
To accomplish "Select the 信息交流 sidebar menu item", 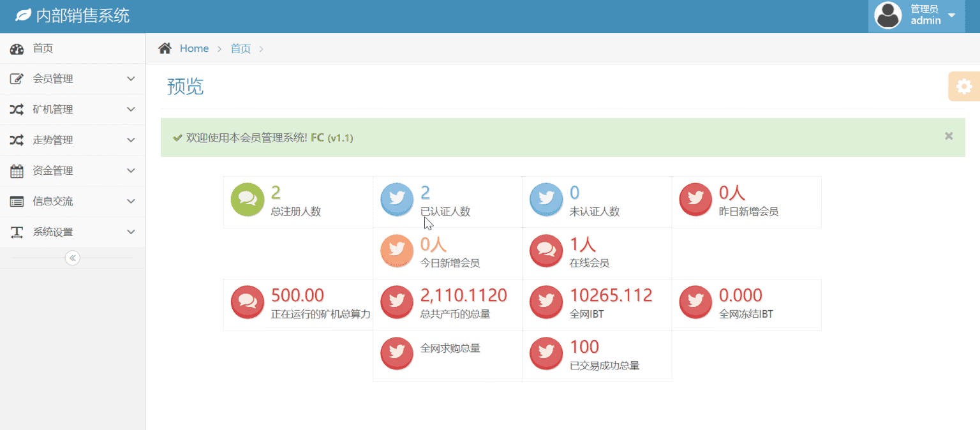I will point(73,202).
